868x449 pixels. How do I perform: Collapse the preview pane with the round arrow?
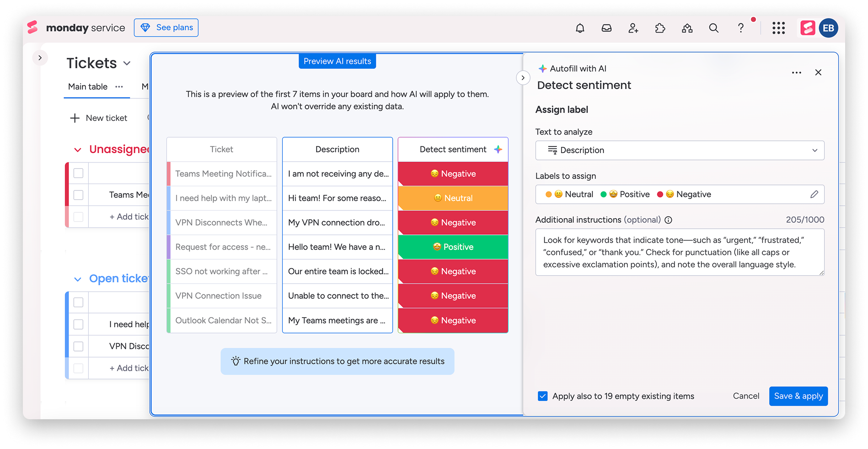point(523,78)
